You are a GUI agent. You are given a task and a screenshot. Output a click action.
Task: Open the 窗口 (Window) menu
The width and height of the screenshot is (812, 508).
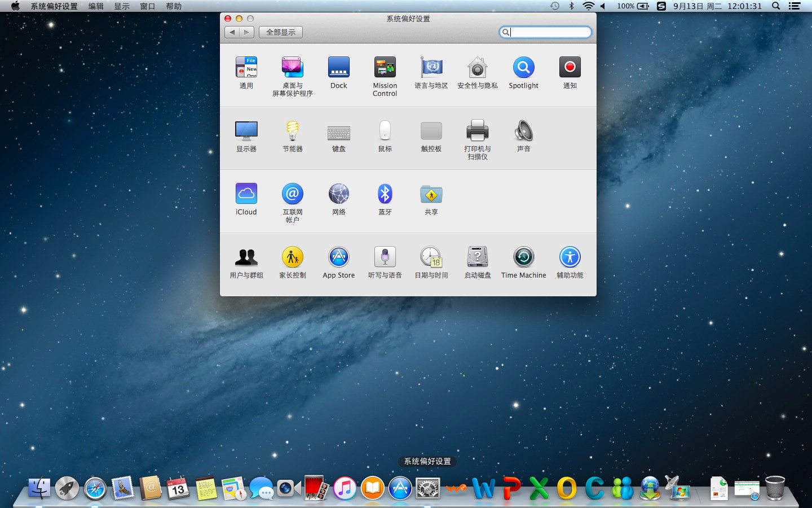pyautogui.click(x=148, y=6)
